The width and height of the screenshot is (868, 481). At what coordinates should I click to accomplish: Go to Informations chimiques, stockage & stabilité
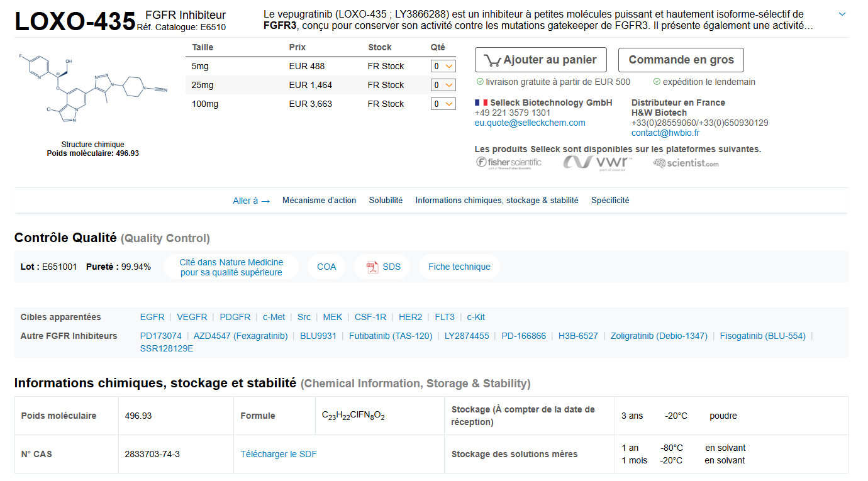(497, 201)
